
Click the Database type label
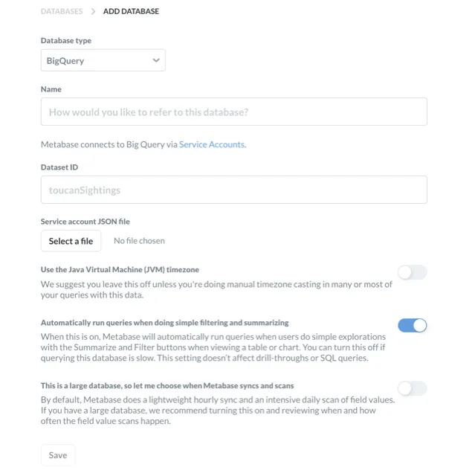pos(66,41)
